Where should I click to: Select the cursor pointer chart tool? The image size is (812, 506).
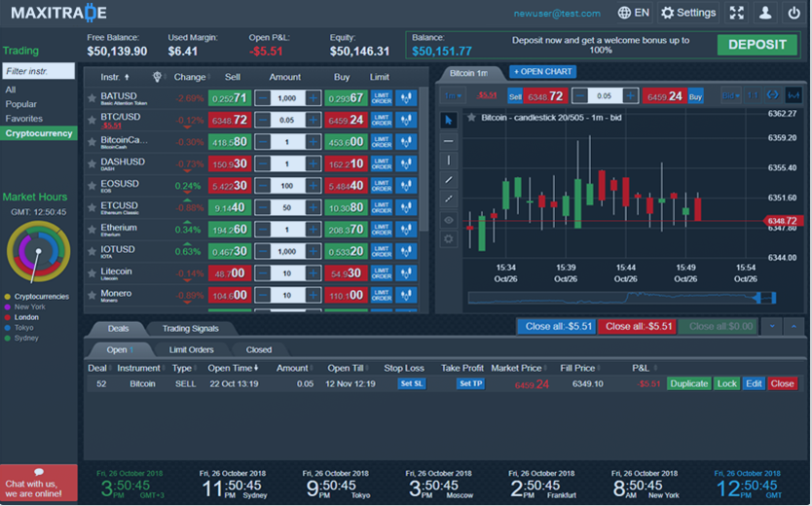point(449,121)
